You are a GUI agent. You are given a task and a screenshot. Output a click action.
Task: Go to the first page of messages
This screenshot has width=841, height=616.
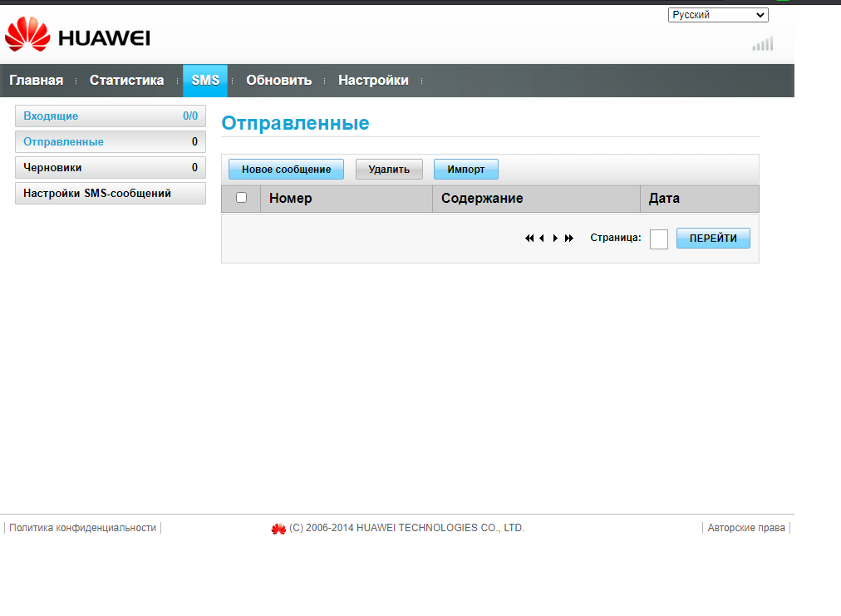click(529, 239)
